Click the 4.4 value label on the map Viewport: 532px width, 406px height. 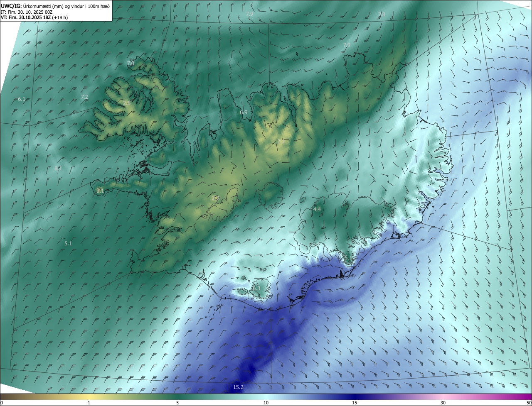[x=317, y=210]
